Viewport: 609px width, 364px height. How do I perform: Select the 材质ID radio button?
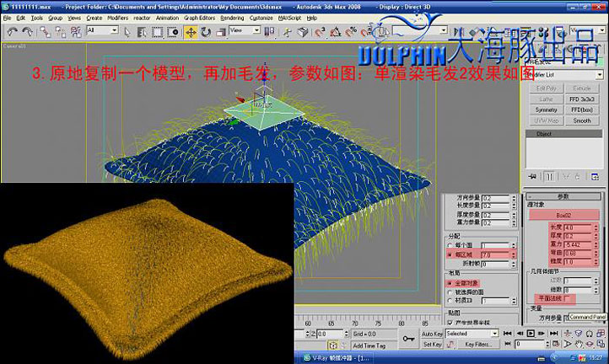pyautogui.click(x=450, y=301)
